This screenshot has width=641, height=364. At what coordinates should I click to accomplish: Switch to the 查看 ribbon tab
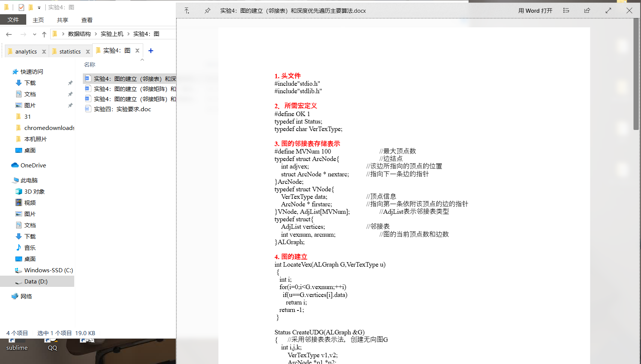tap(87, 20)
